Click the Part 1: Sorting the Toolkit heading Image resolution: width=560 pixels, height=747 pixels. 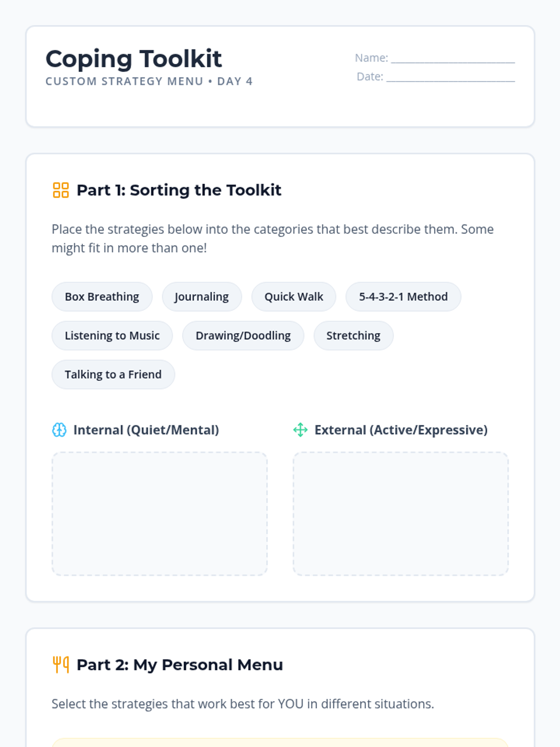click(179, 190)
